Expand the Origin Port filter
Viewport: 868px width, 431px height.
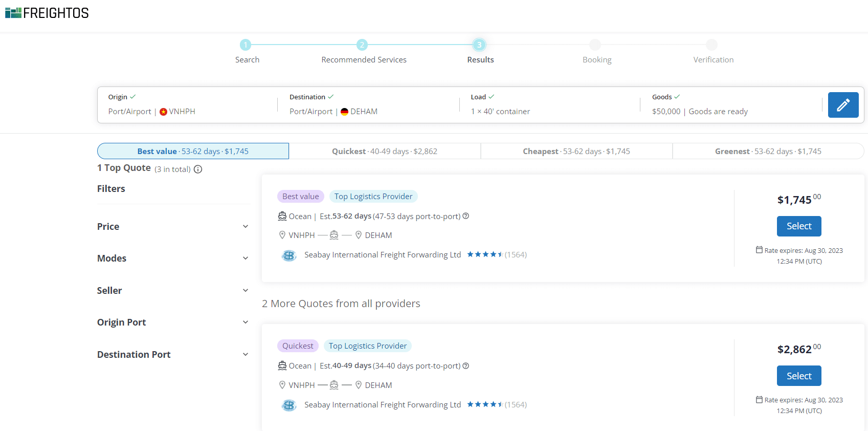tap(173, 322)
